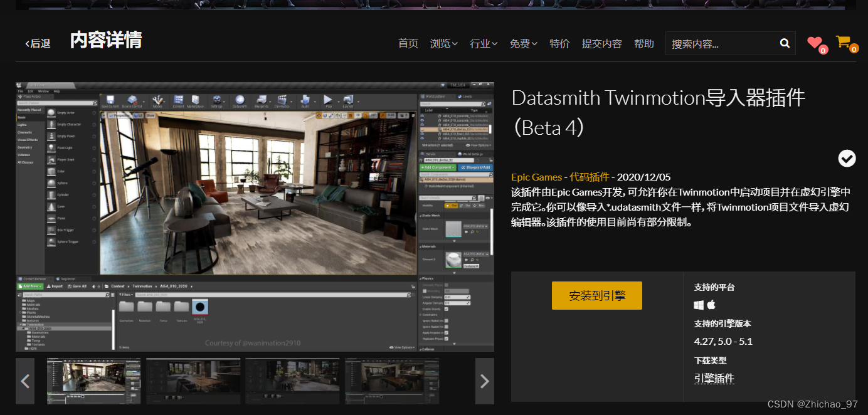Show previous thumbnails with left arrow

pyautogui.click(x=25, y=381)
